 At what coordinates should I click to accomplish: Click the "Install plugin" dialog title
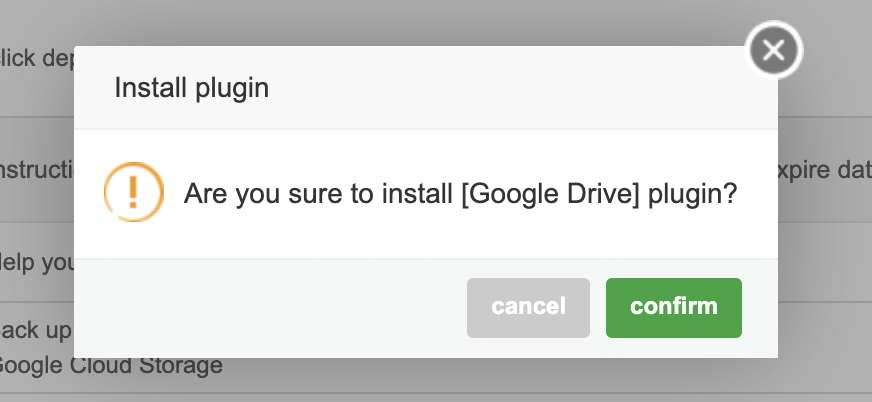(x=191, y=88)
